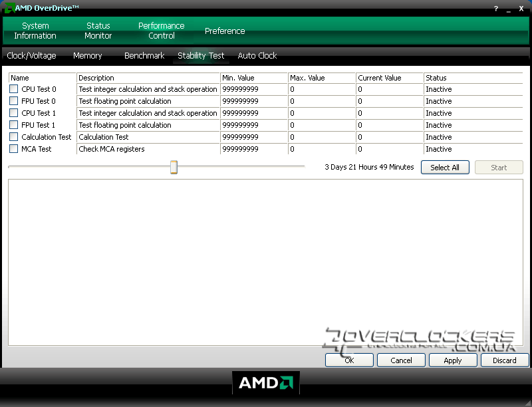The height and width of the screenshot is (407, 532).
Task: Click 'Check MCA registers' description
Action: point(112,149)
